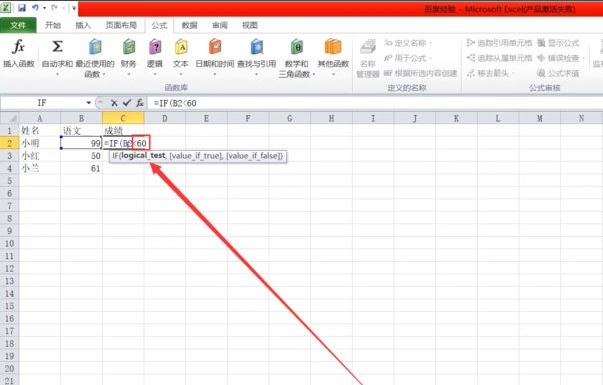Switch to the Review (审阅) tab
This screenshot has width=603, height=385.
[220, 25]
